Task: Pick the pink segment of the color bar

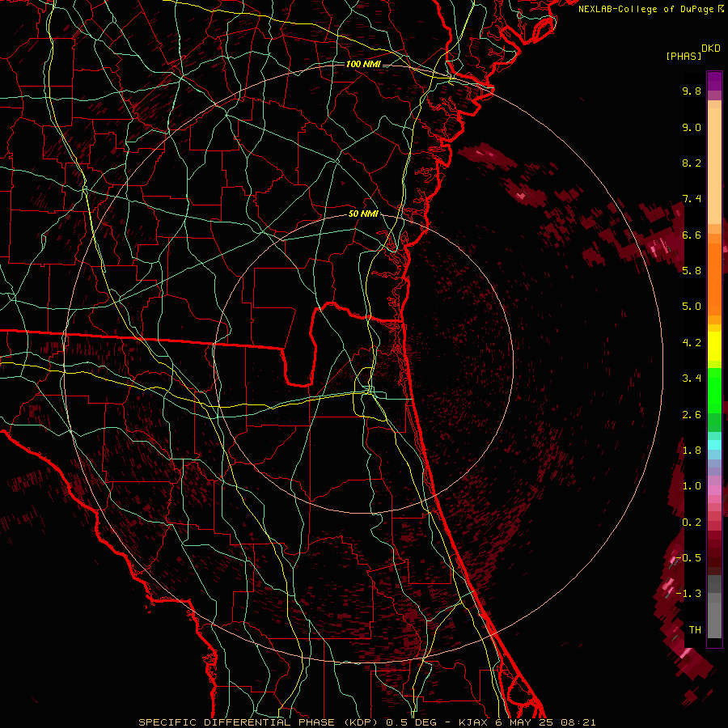Action: pyautogui.click(x=714, y=489)
